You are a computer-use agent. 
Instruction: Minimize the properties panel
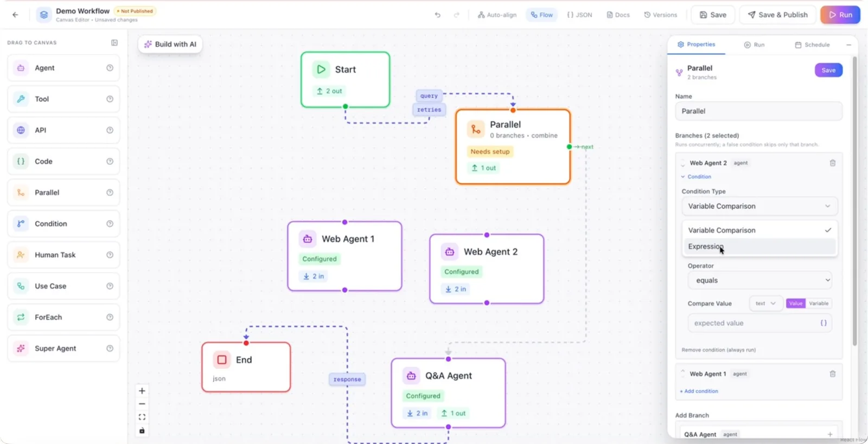tap(848, 45)
